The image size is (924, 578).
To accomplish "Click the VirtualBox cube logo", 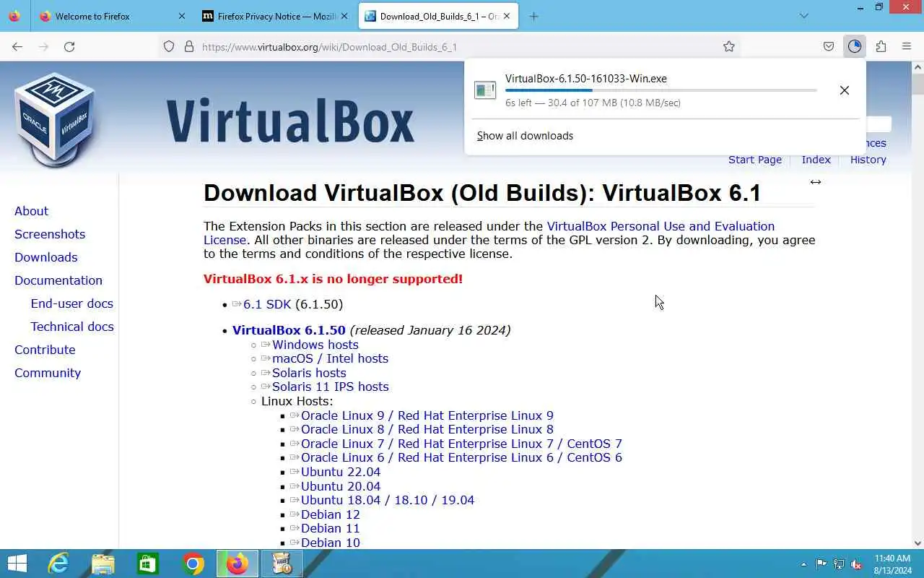I will pyautogui.click(x=55, y=120).
